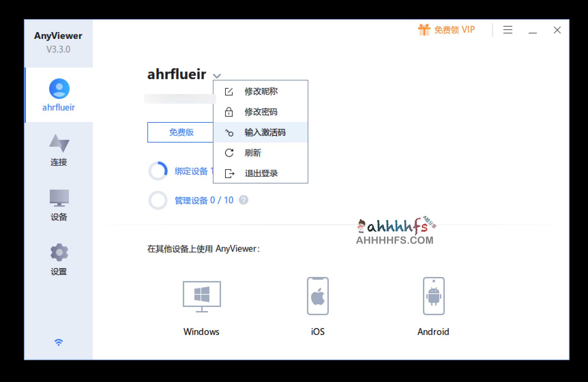This screenshot has height=382, width=588.
Task: Click the iOS iPhone icon
Action: click(318, 296)
